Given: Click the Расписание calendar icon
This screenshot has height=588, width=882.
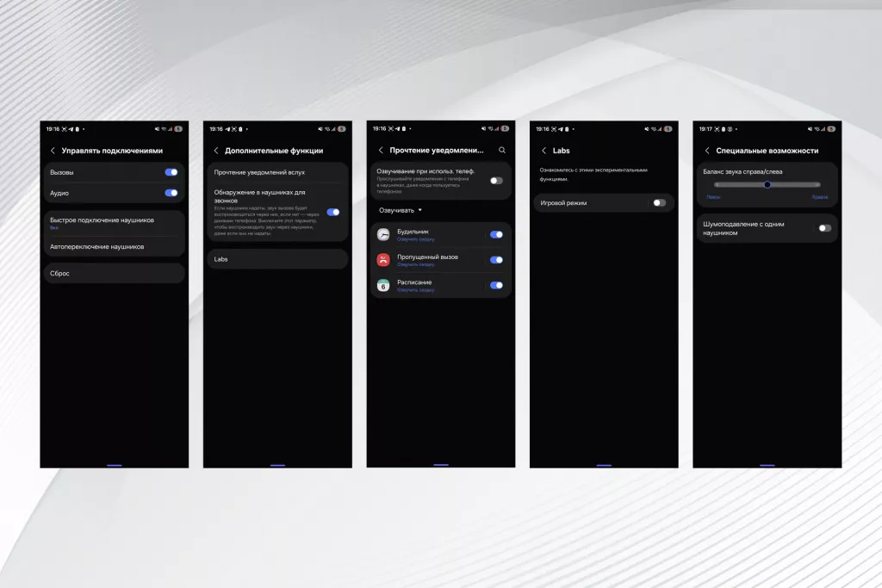Looking at the screenshot, I should (x=383, y=286).
